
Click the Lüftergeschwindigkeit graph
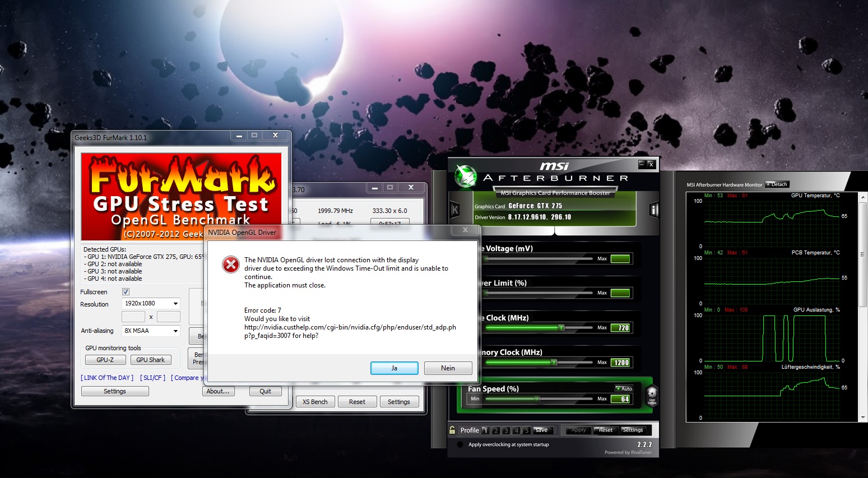pyautogui.click(x=772, y=395)
